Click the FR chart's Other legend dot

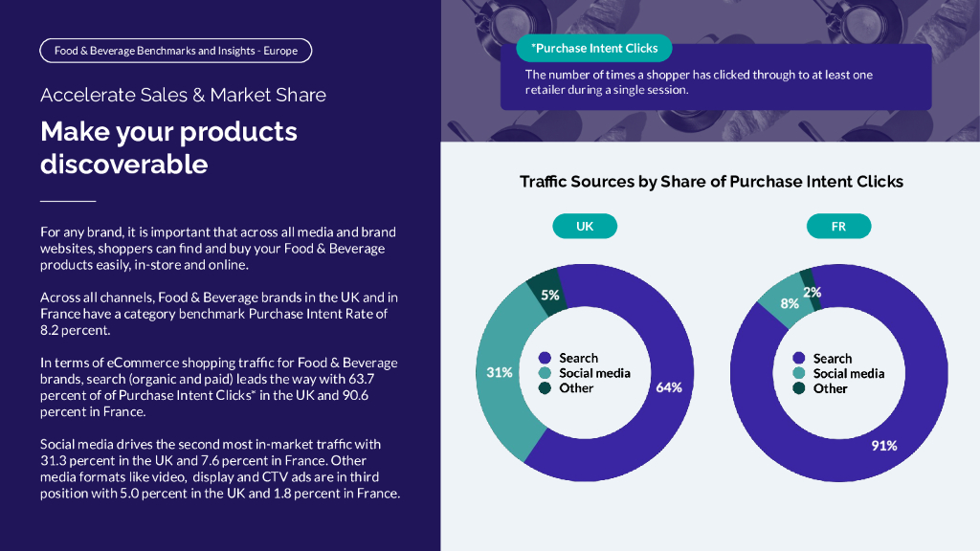[798, 388]
